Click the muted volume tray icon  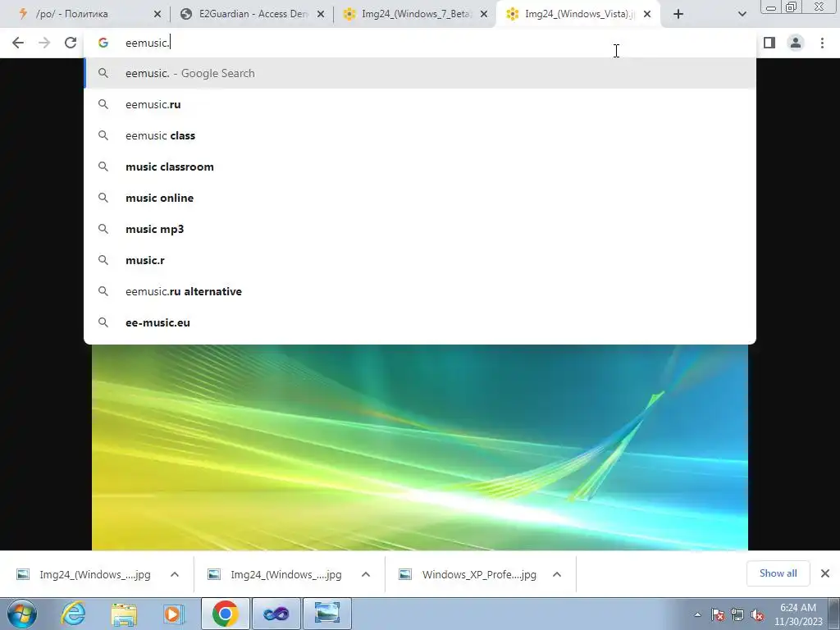click(757, 614)
